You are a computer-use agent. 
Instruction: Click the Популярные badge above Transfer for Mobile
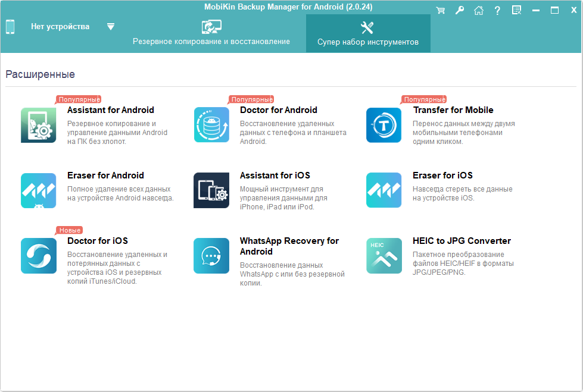pyautogui.click(x=424, y=99)
